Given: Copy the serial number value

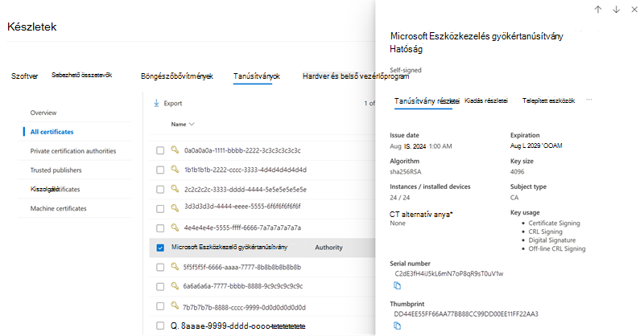Looking at the screenshot, I should 397,285.
